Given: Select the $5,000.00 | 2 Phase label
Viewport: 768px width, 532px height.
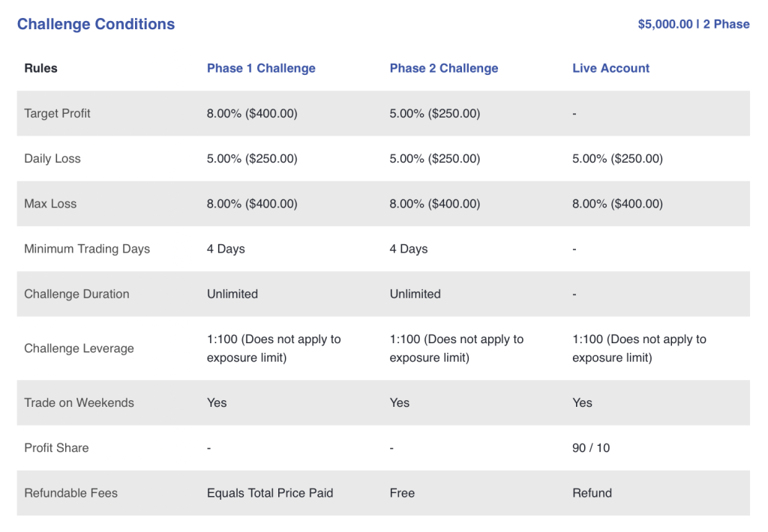Looking at the screenshot, I should tap(694, 24).
